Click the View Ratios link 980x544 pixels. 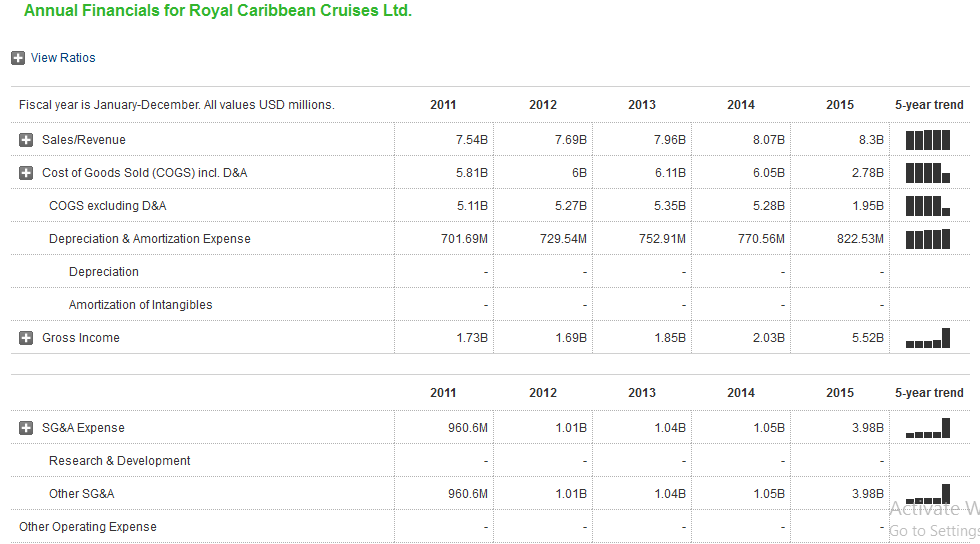pyautogui.click(x=63, y=58)
